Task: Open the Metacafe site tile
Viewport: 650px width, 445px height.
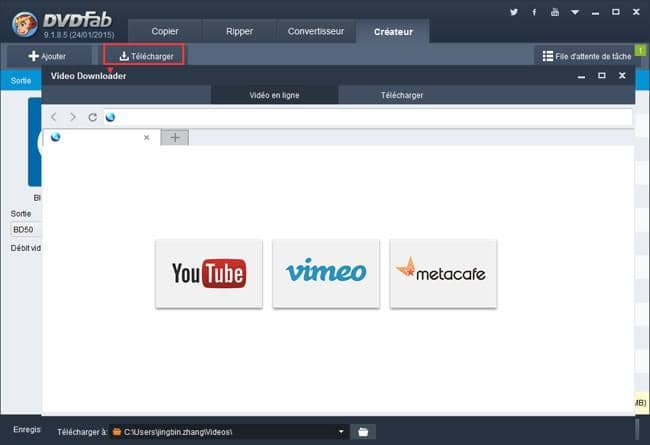Action: pos(443,273)
